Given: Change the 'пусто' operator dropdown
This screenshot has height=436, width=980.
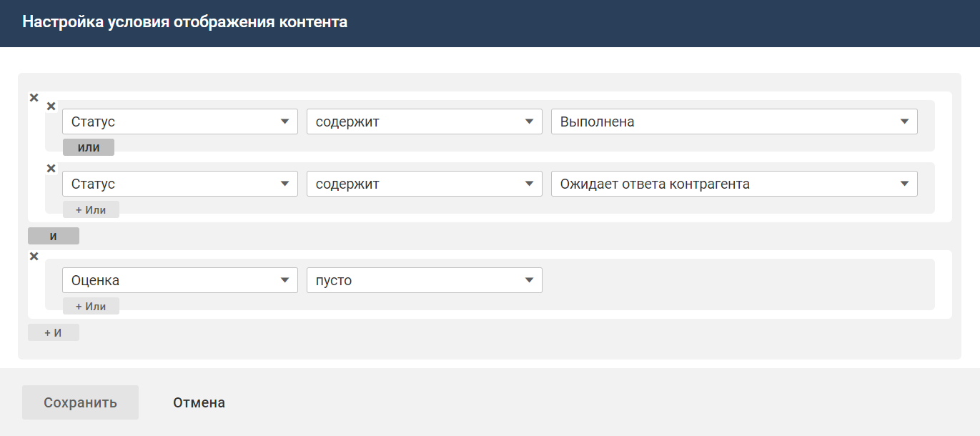Looking at the screenshot, I should (x=425, y=280).
